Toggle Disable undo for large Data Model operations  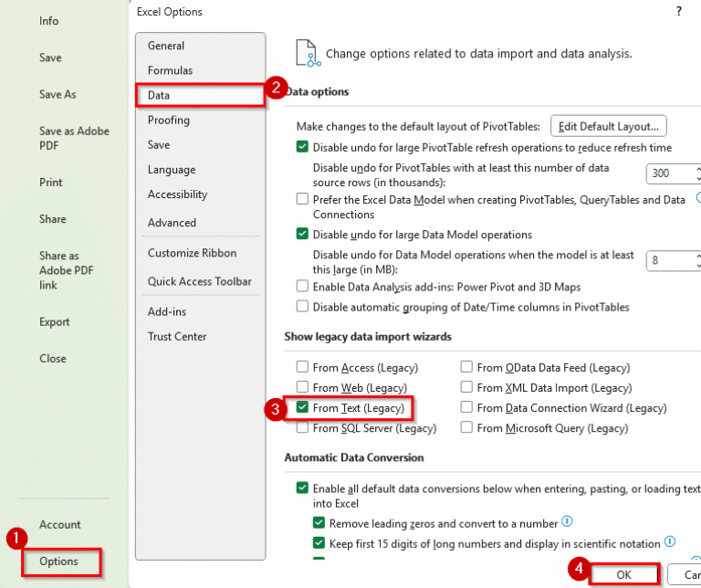point(302,234)
